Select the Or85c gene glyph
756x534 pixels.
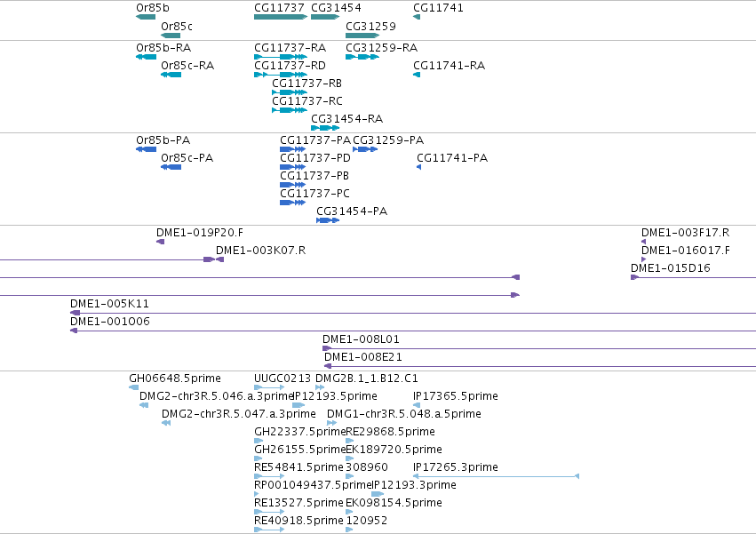[x=171, y=36]
